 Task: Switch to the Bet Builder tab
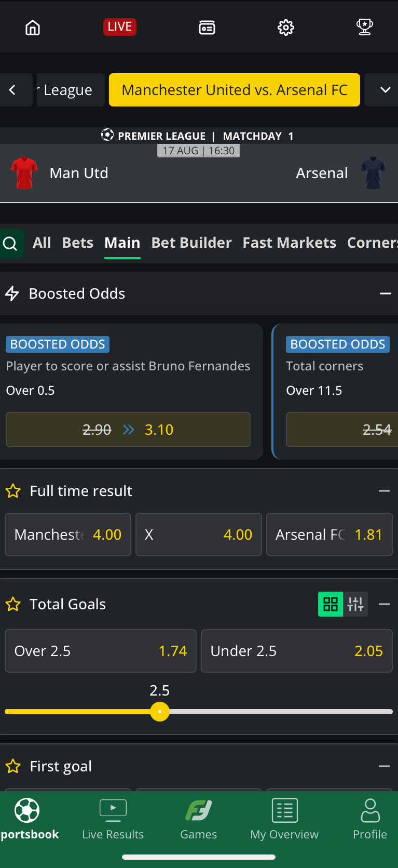pyautogui.click(x=191, y=243)
